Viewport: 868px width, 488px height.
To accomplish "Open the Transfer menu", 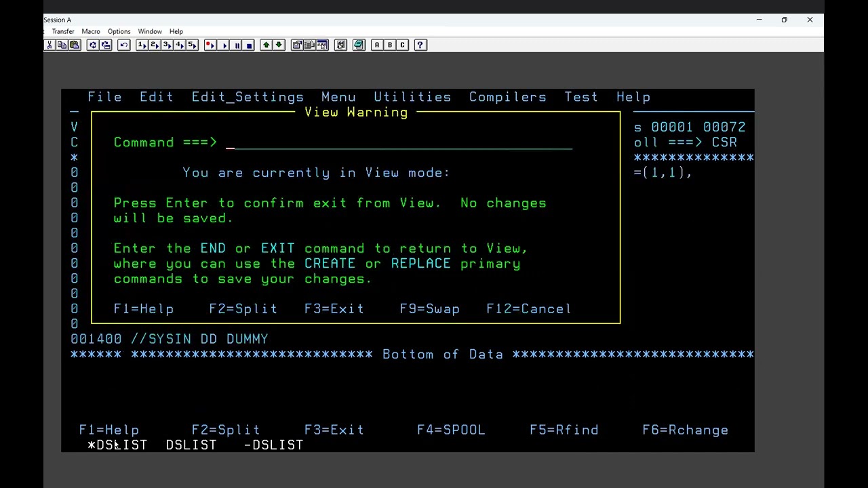I will pos(62,31).
